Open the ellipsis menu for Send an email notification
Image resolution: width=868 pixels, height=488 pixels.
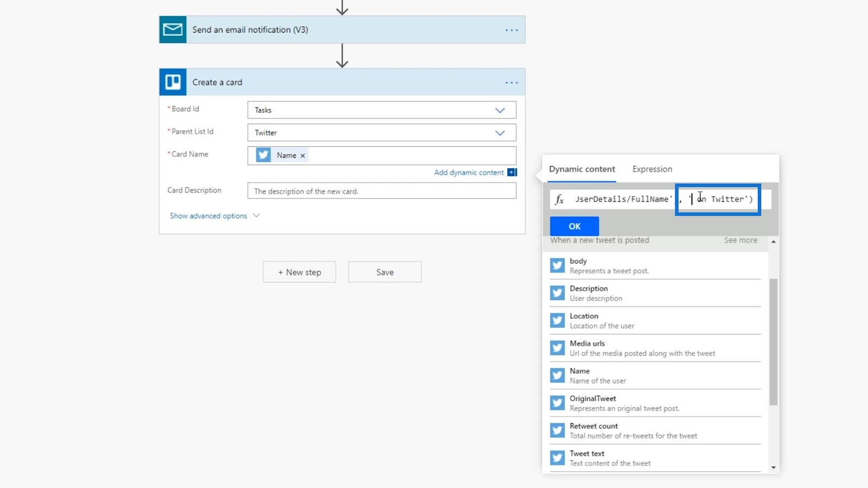point(512,30)
